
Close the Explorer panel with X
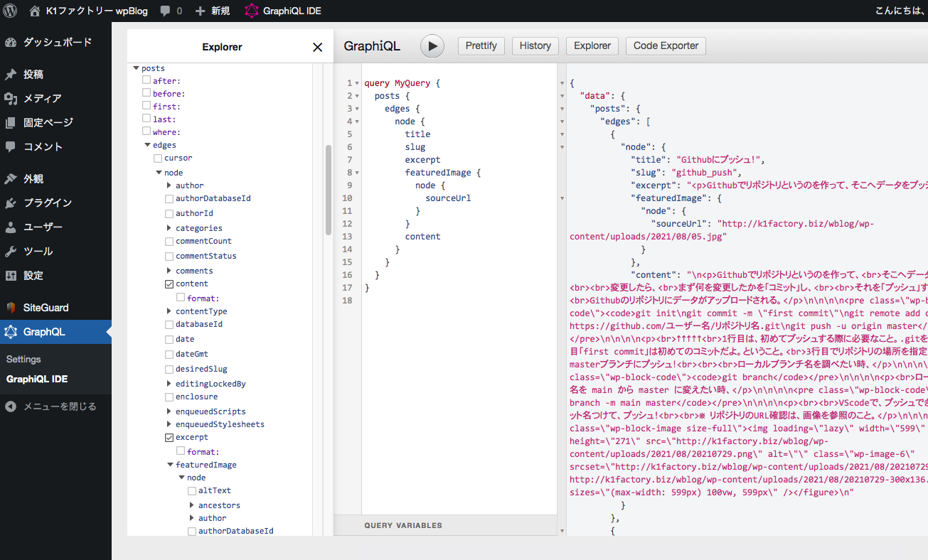pos(318,47)
